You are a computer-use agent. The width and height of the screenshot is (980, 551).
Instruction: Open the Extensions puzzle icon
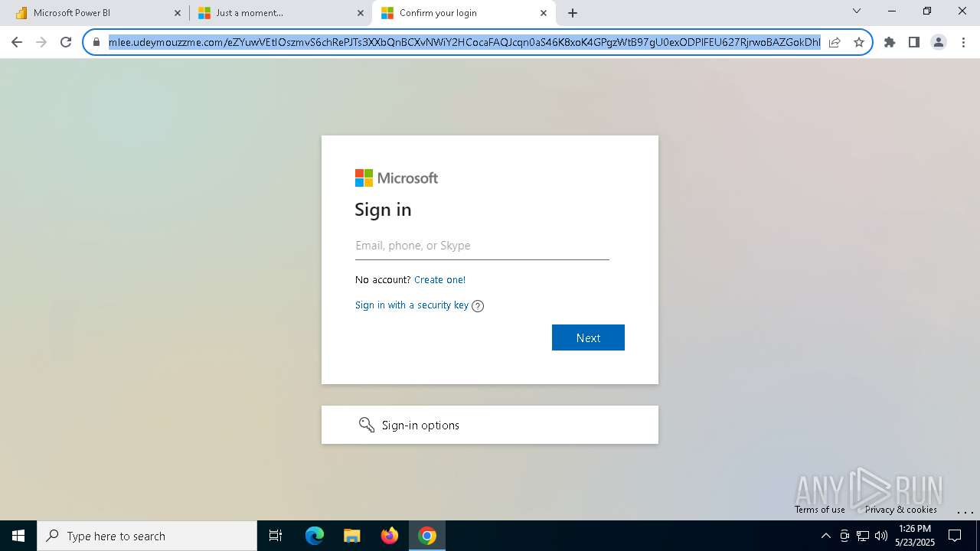890,42
